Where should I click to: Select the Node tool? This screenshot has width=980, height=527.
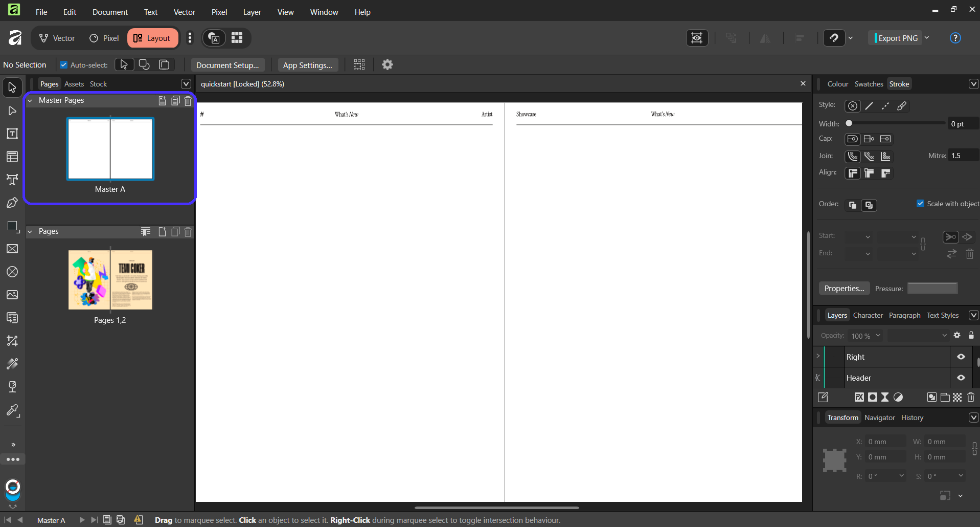pyautogui.click(x=12, y=111)
